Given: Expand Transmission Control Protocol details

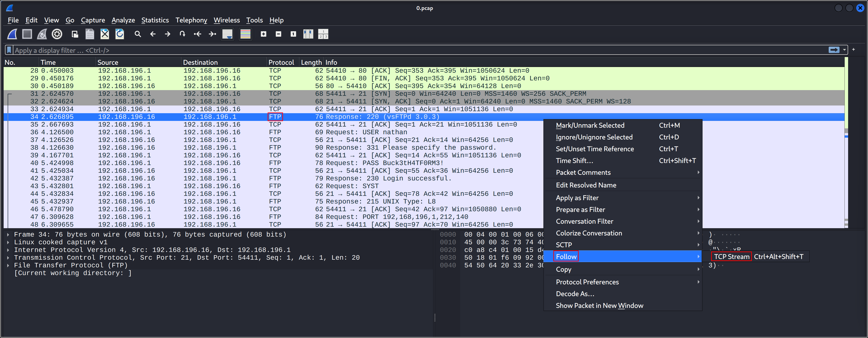Looking at the screenshot, I should [8, 258].
